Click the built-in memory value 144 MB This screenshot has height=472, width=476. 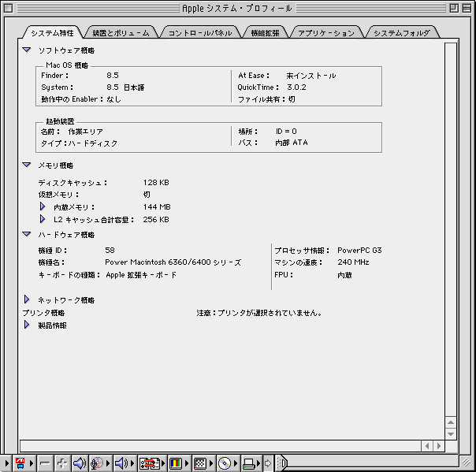[157, 207]
